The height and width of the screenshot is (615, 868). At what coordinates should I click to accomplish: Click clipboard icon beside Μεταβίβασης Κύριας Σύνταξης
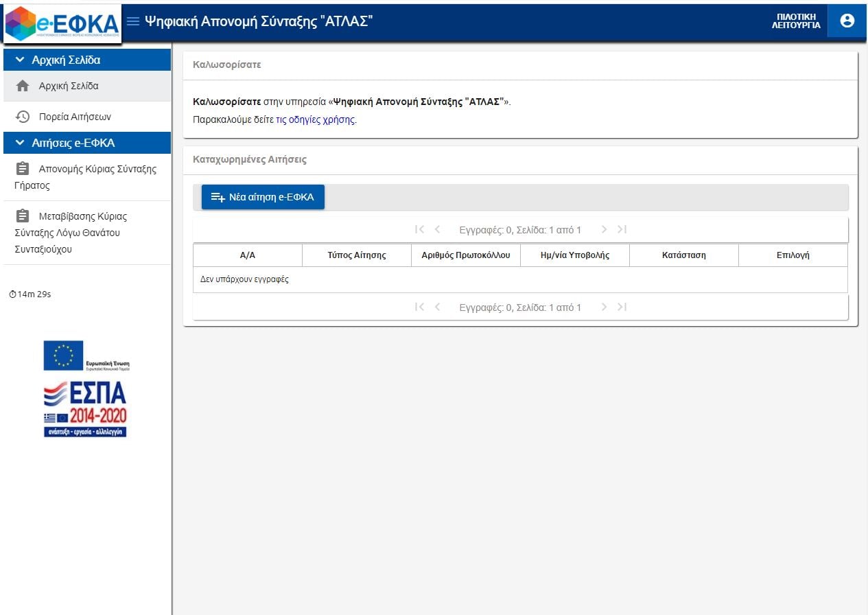click(x=23, y=216)
